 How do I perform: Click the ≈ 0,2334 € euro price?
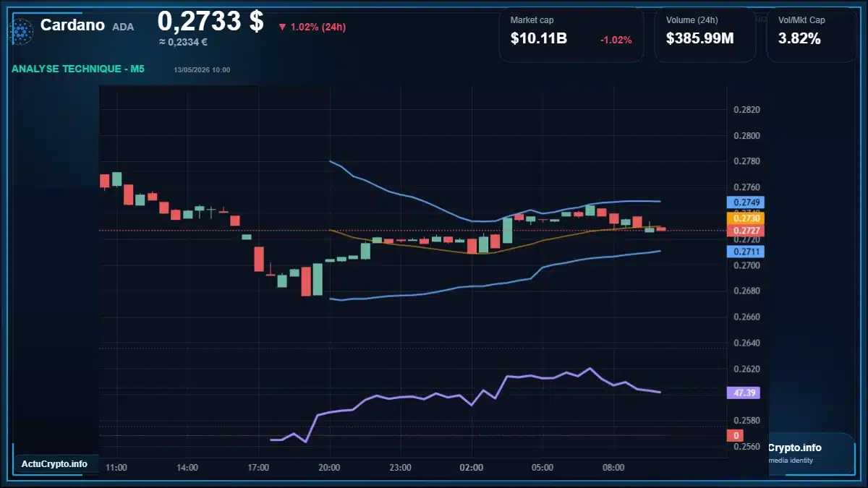point(183,42)
